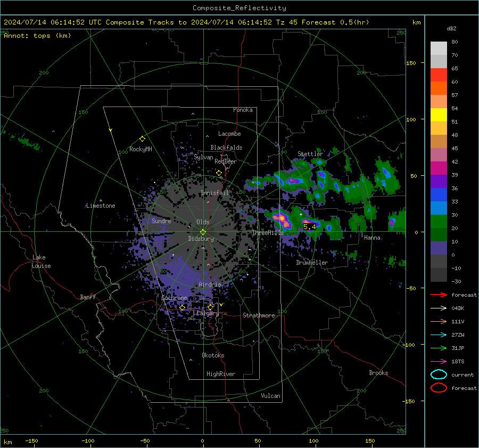
Task: Click the red forecast ellipse legend icon
Action: [439, 388]
